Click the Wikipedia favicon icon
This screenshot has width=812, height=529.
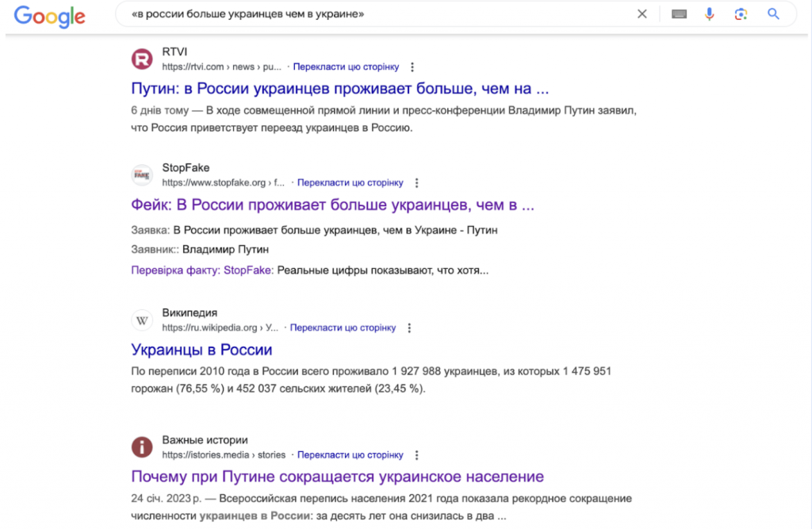[142, 320]
